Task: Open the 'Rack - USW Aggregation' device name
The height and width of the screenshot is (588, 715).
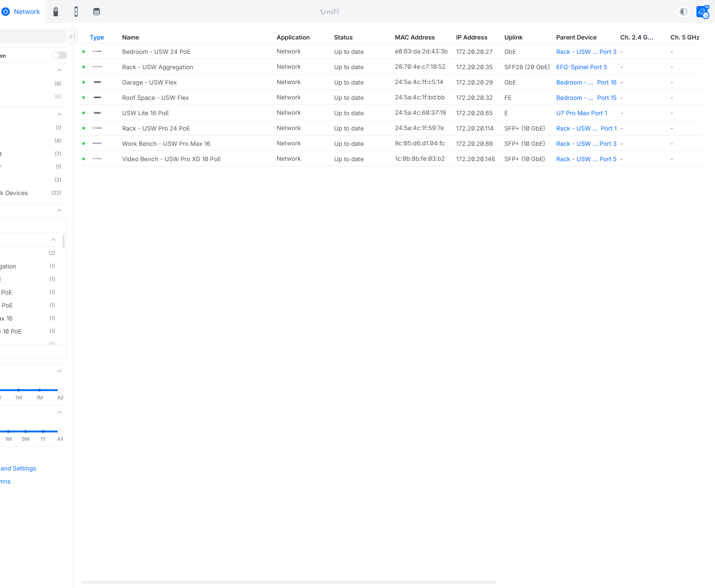Action: (x=157, y=67)
